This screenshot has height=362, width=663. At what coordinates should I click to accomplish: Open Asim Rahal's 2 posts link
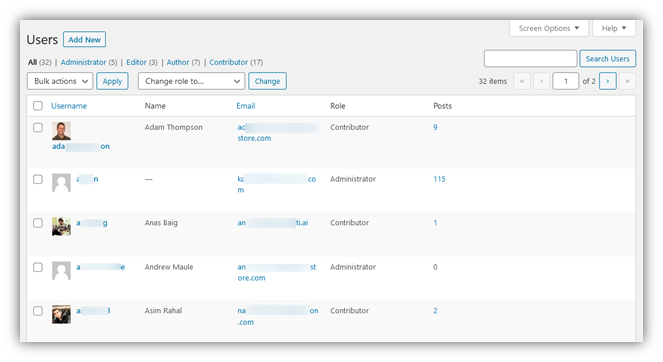(x=435, y=311)
